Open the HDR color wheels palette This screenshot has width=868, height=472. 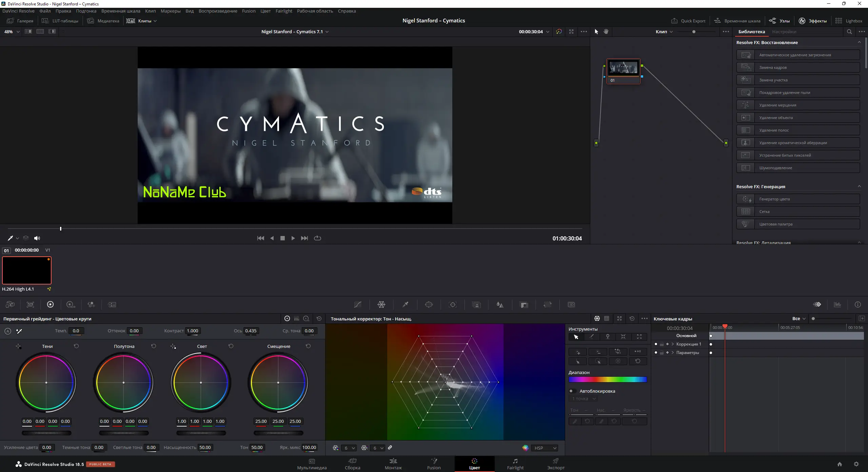[71, 304]
